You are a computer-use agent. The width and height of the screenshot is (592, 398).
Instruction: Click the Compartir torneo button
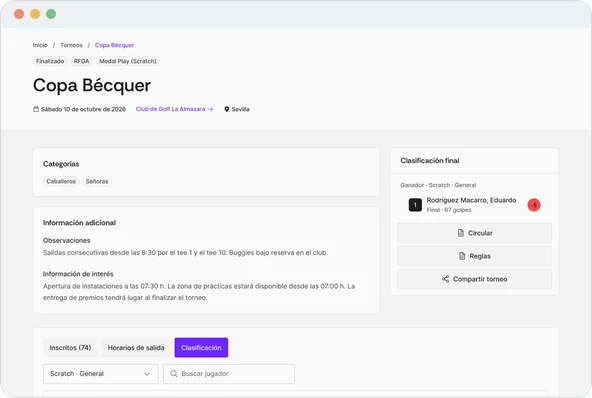(x=475, y=279)
